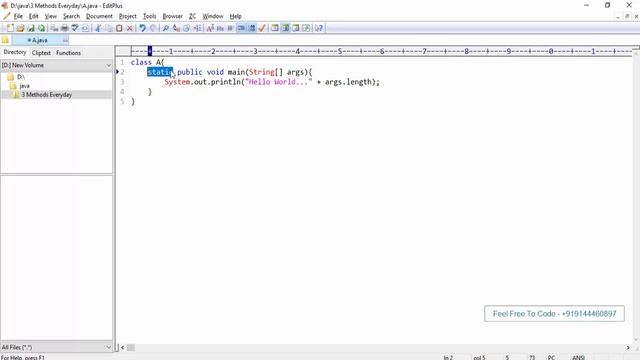This screenshot has height=360, width=640.
Task: Open the Search menu
Action: coord(71,16)
